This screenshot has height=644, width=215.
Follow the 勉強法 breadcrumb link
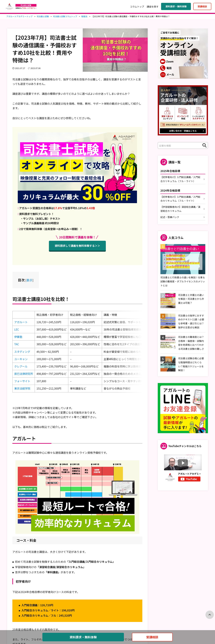pos(84,17)
